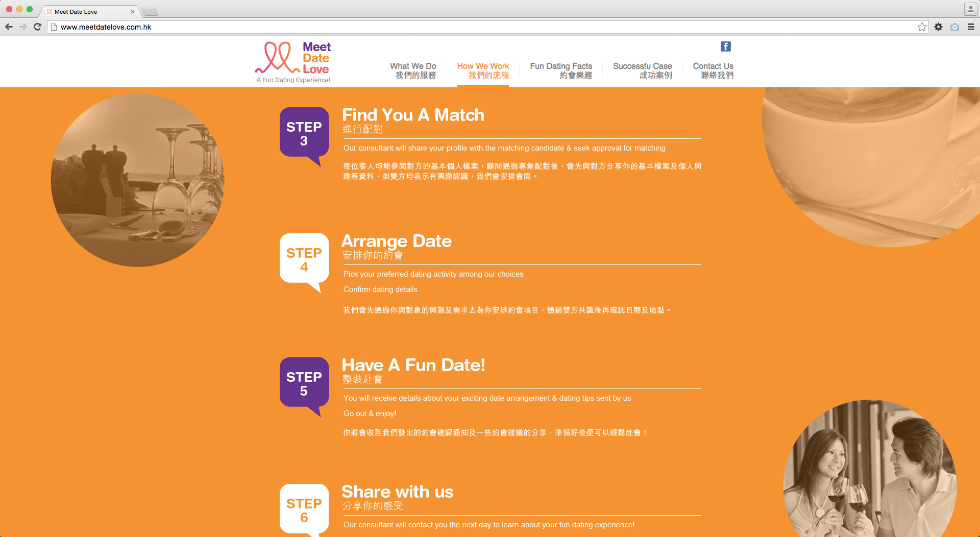
Task: Click the camera extension icon
Action: (954, 27)
